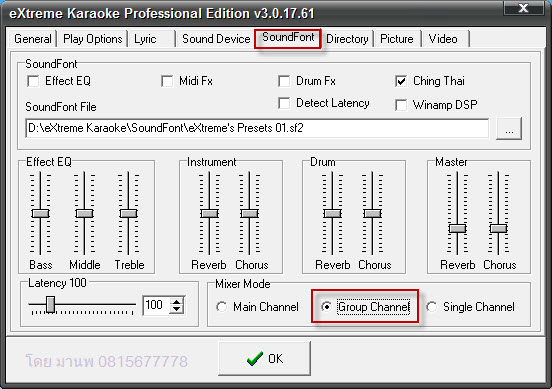Click the Latency horizontal slider handle

[51, 304]
